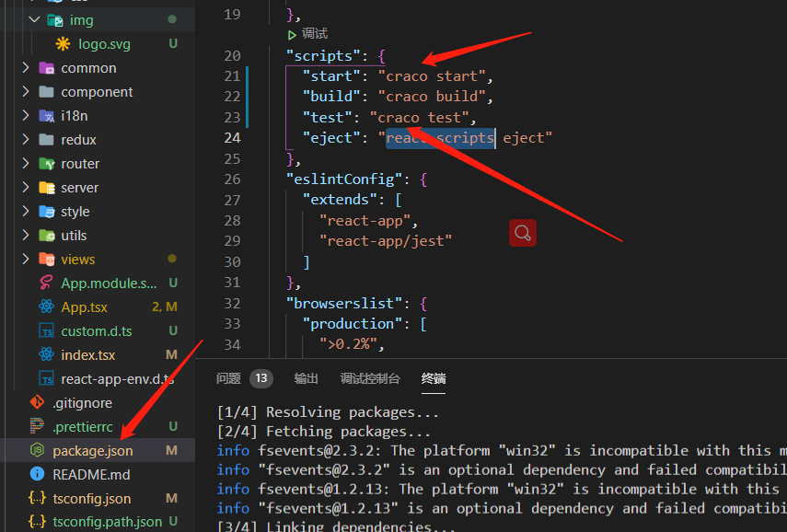Click the redux folder icon
The height and width of the screenshot is (532, 787).
[47, 140]
